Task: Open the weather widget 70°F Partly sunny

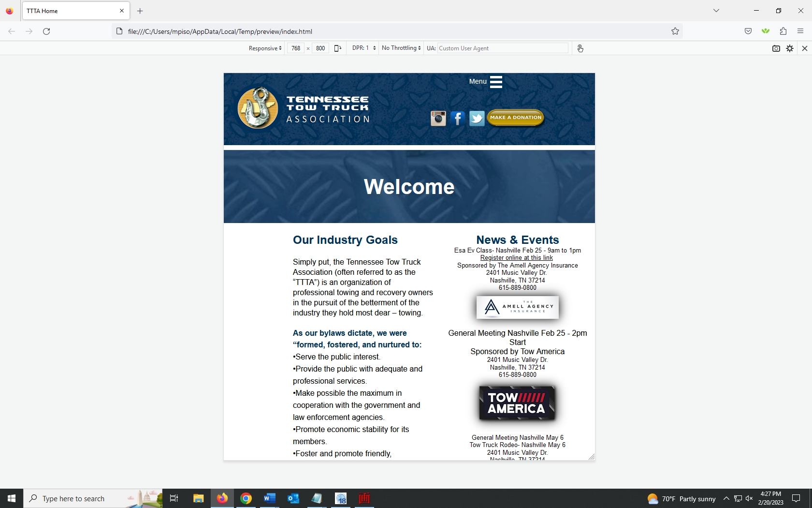Action: point(681,499)
